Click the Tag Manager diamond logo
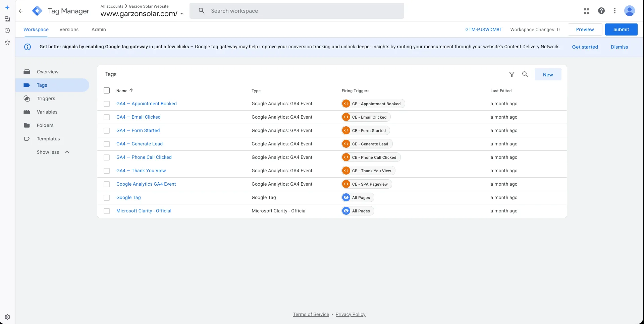The image size is (644, 324). 37,11
